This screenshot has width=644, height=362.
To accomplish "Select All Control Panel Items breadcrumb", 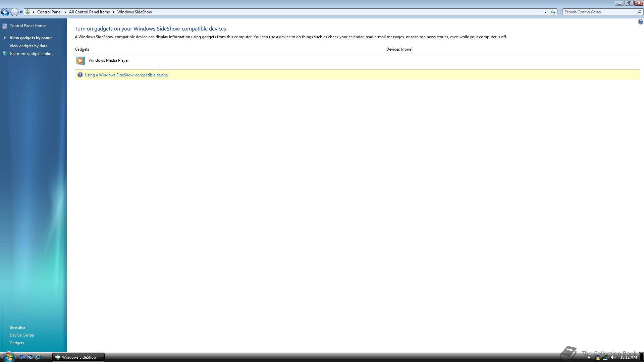I will [89, 12].
